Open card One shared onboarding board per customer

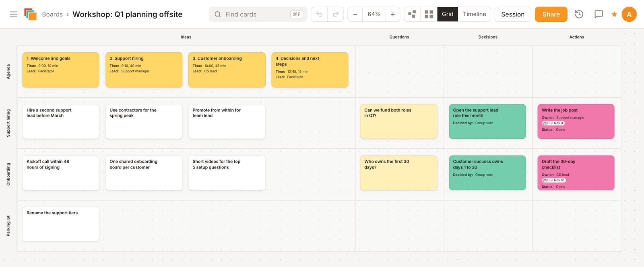(x=144, y=173)
